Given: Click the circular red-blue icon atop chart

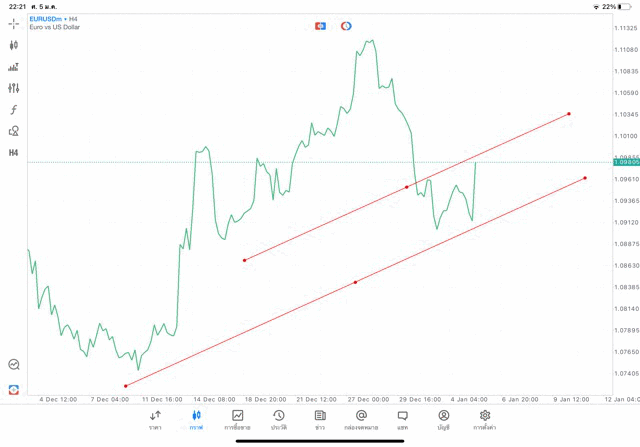Looking at the screenshot, I should (x=346, y=26).
